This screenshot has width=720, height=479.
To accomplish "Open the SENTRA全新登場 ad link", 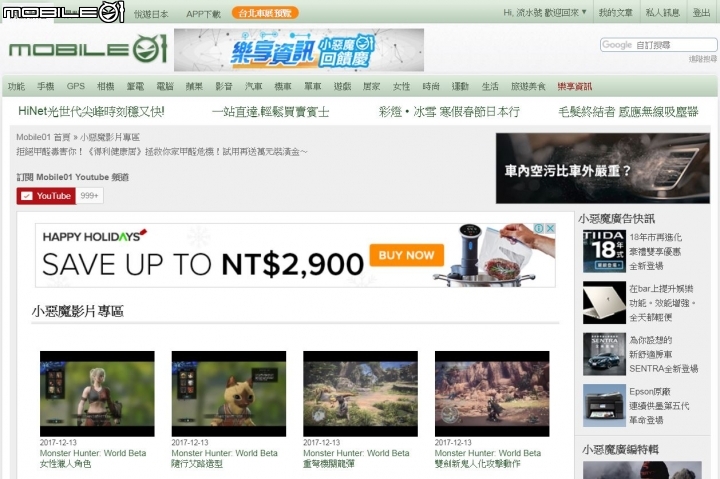I will click(664, 354).
